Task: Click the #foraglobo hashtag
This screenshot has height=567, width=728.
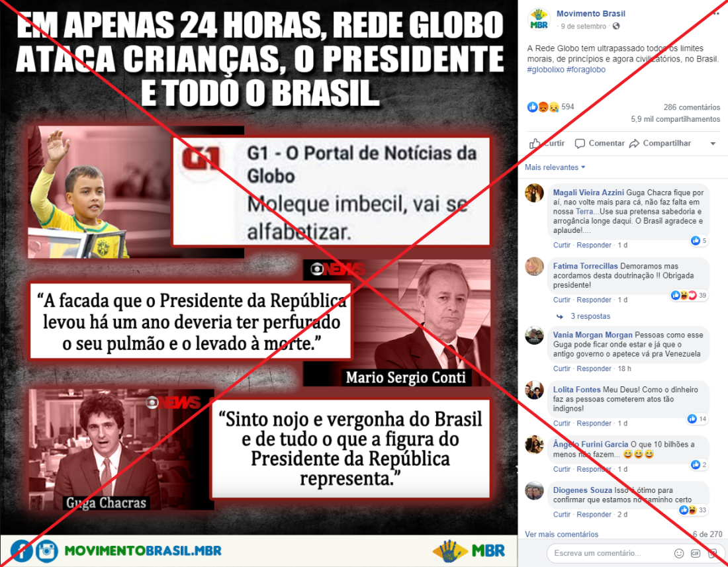Action: coord(586,69)
